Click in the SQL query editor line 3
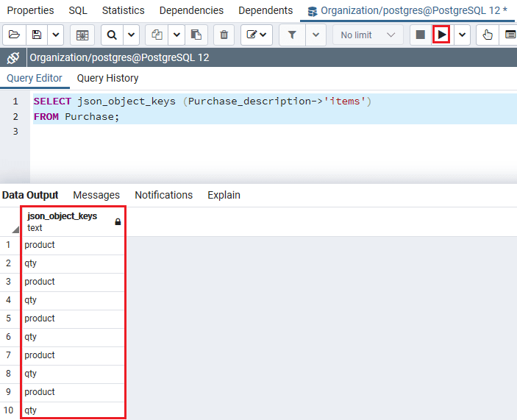Viewport: 517px width, 420px height. [221, 131]
